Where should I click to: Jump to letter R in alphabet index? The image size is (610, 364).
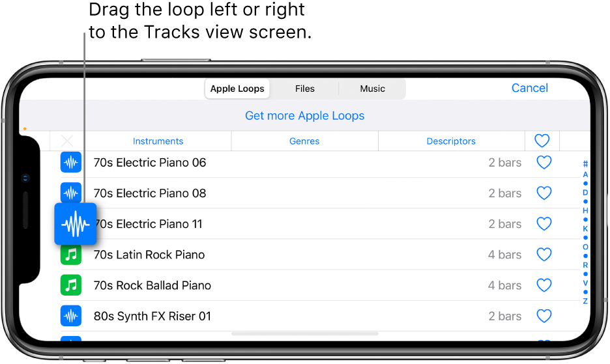coord(585,265)
